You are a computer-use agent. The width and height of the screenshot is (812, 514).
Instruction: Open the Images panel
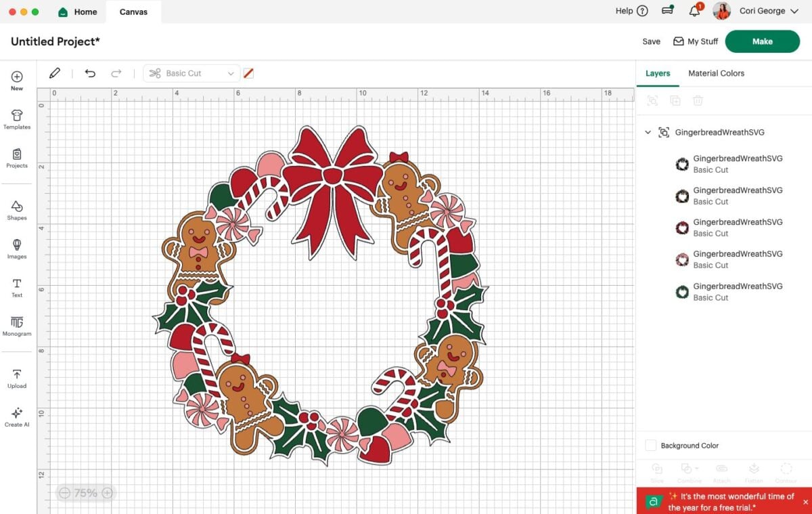[16, 249]
